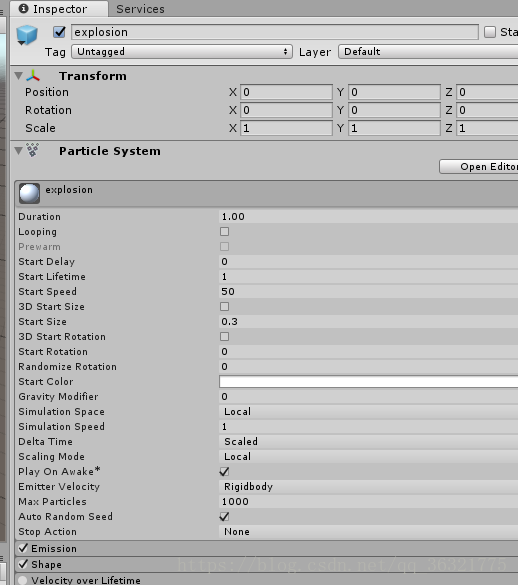
Task: Open the Delta Time Scaled dropdown
Action: pos(368,441)
